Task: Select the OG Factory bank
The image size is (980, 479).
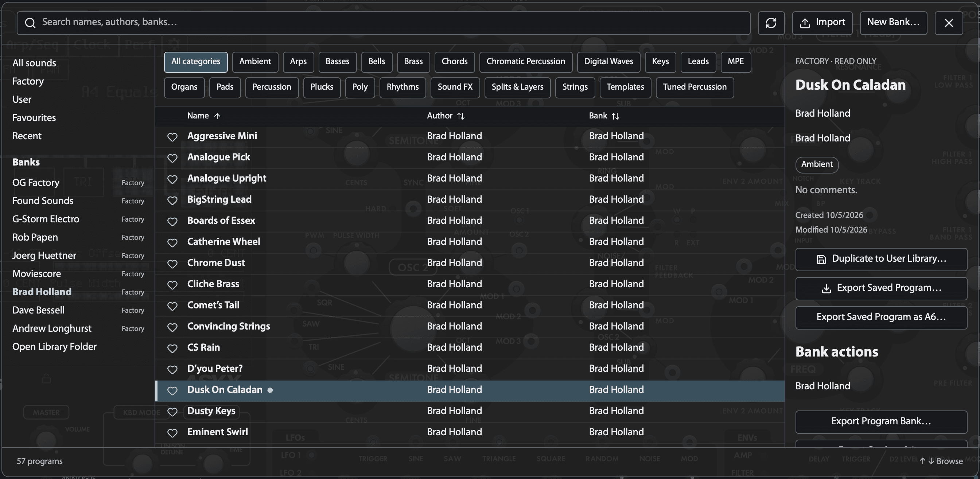Action: click(78, 183)
